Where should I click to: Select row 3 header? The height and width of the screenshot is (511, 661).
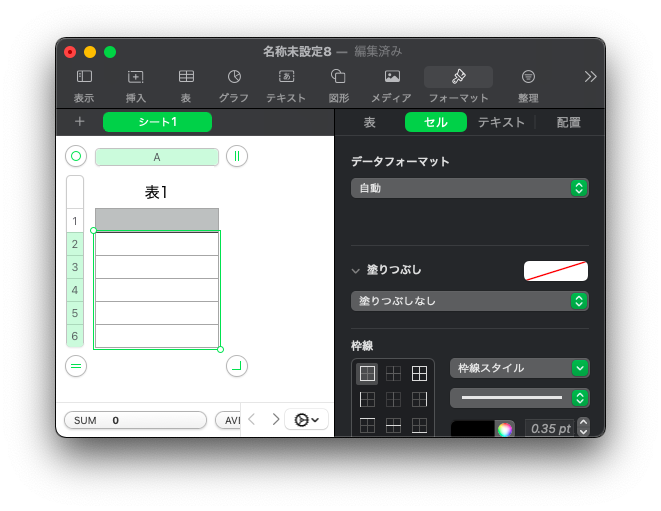pos(75,267)
